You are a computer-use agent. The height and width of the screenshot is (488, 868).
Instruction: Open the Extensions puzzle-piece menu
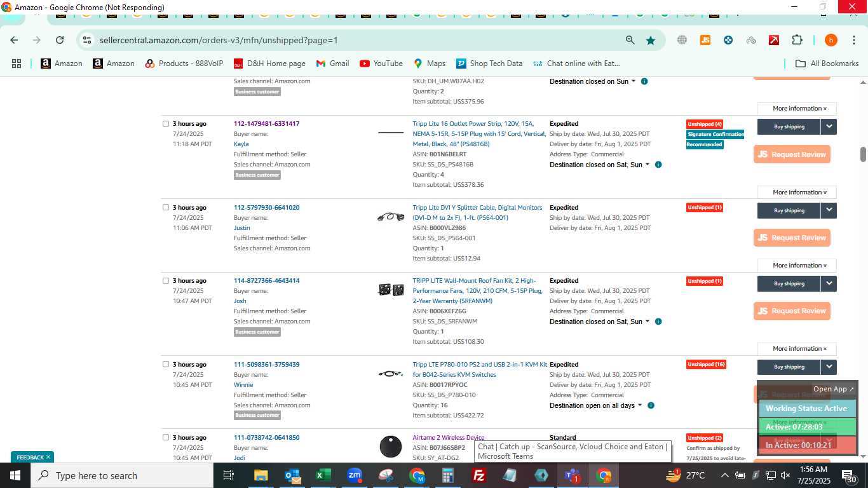(797, 40)
